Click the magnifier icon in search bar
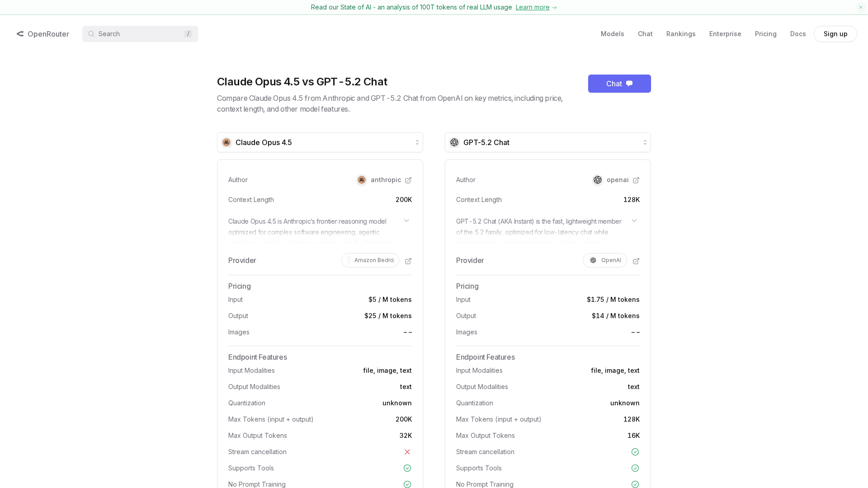 click(91, 34)
